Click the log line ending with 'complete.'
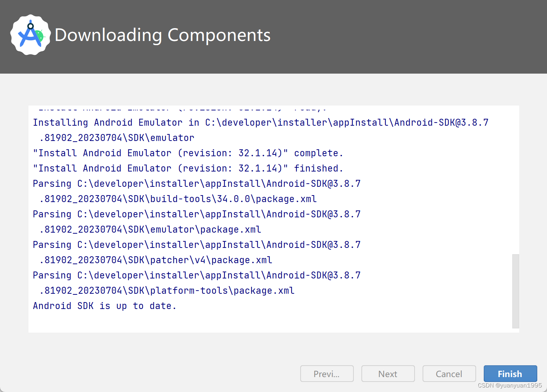Viewport: 547px width, 392px height. (188, 153)
